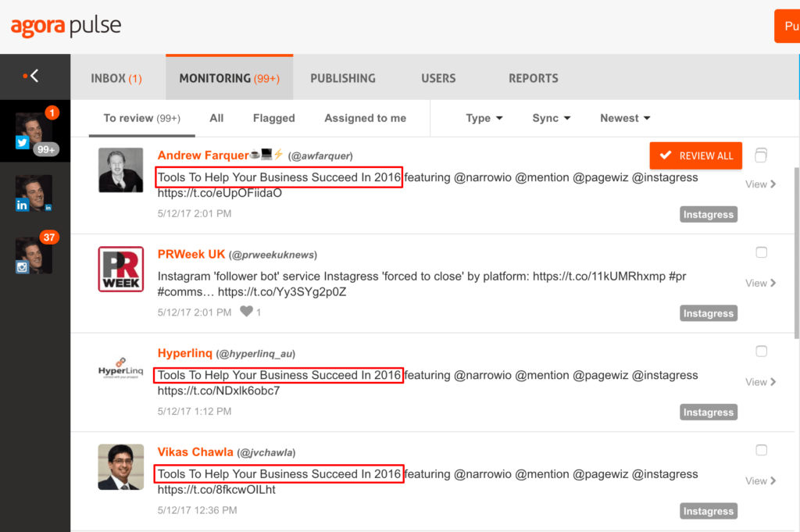Screen dimensions: 800x532
Task: Click the 5/12/17 12:36 PM timestamp
Action: tap(198, 510)
